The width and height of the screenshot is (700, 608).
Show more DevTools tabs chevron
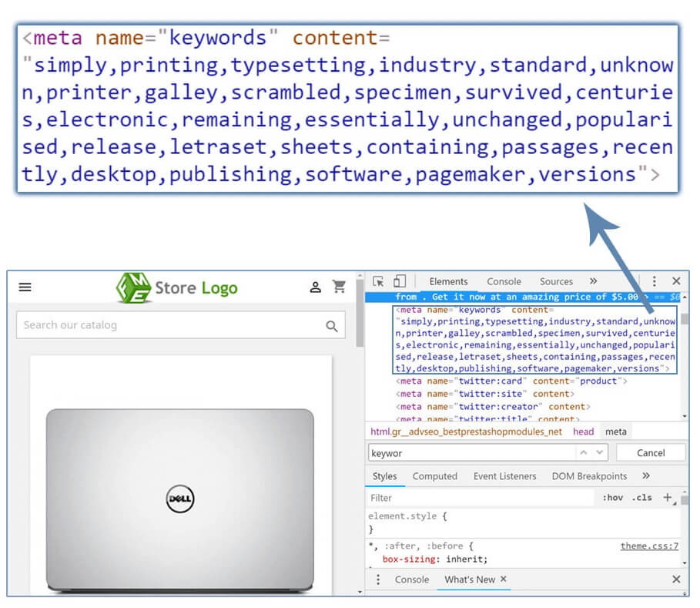(x=593, y=281)
